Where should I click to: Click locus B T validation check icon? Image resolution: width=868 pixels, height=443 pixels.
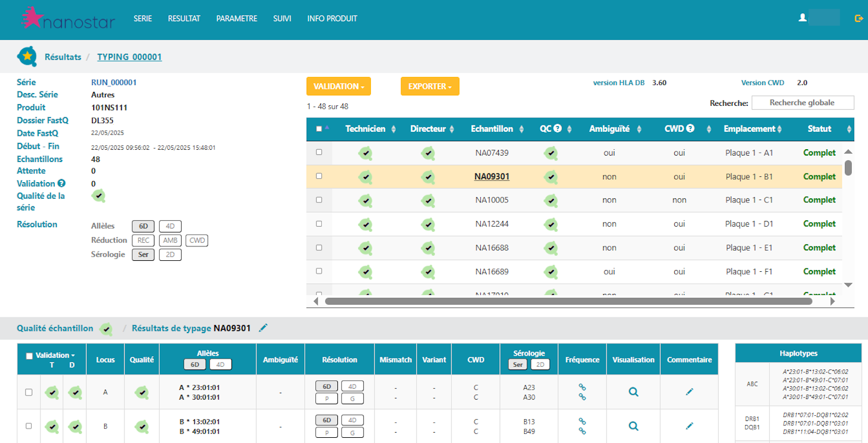52,427
